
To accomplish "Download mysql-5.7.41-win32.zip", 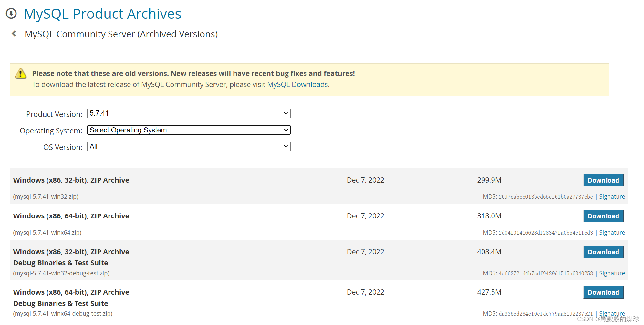I will coord(603,180).
